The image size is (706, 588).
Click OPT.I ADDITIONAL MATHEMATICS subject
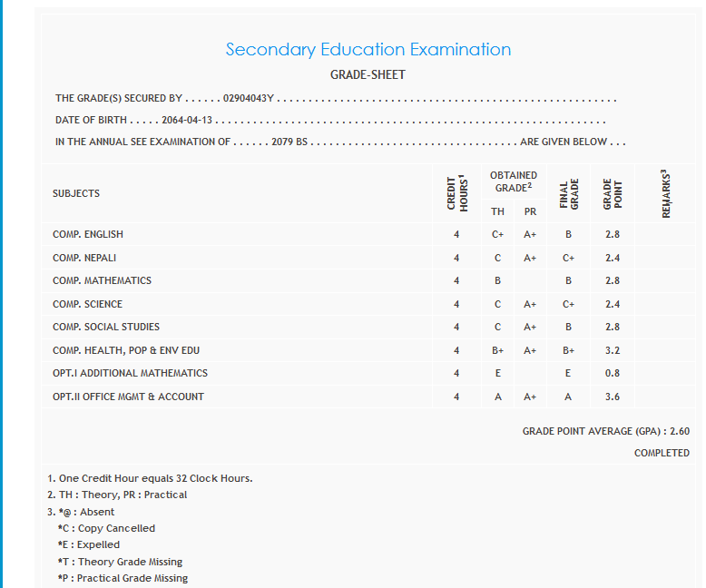pyautogui.click(x=130, y=373)
